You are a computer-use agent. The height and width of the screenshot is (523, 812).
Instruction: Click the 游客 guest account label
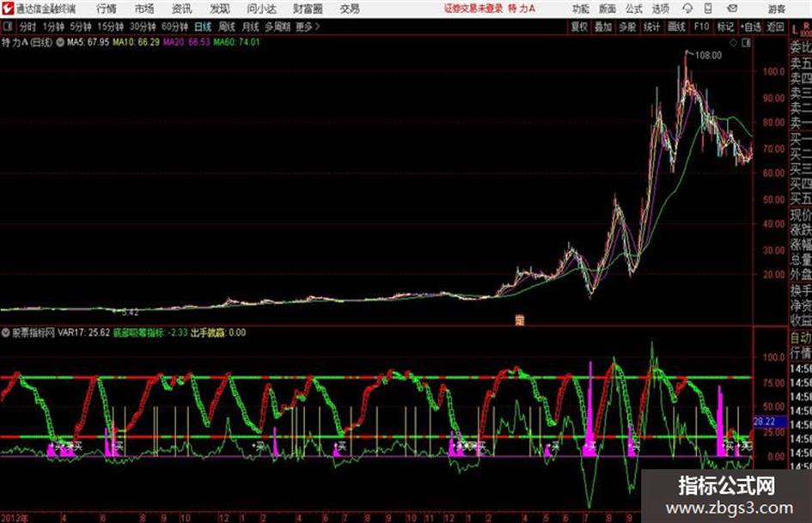pyautogui.click(x=777, y=9)
